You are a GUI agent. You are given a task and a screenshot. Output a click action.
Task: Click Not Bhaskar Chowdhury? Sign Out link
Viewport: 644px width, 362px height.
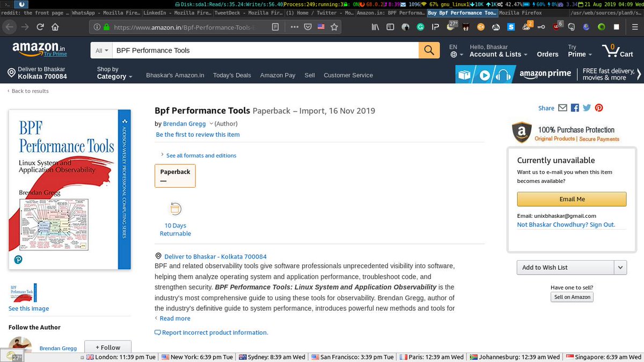[x=566, y=225]
